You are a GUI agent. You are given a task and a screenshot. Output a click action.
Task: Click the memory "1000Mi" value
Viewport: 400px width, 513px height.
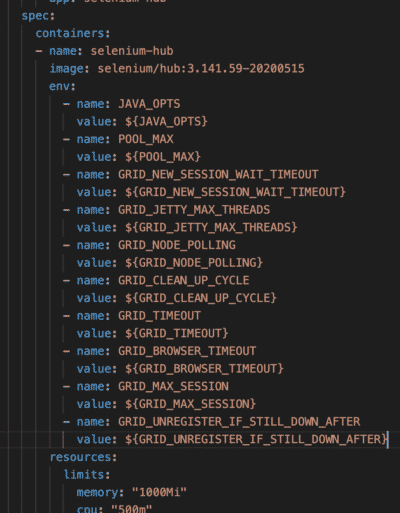(159, 493)
